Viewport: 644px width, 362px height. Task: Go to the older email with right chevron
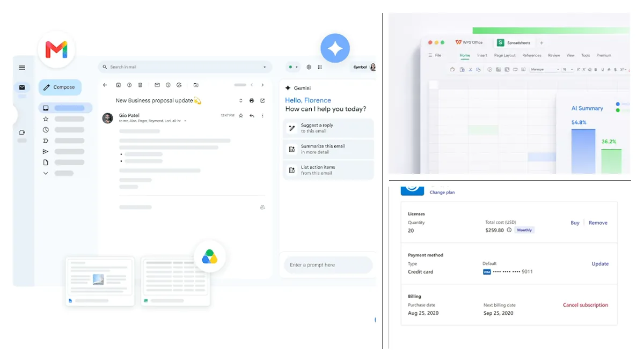[262, 85]
